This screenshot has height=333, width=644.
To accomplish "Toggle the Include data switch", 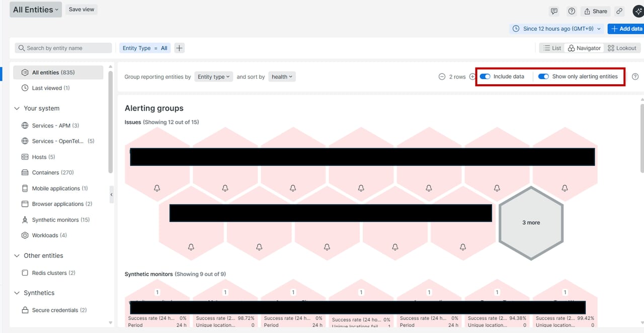I will tap(485, 77).
